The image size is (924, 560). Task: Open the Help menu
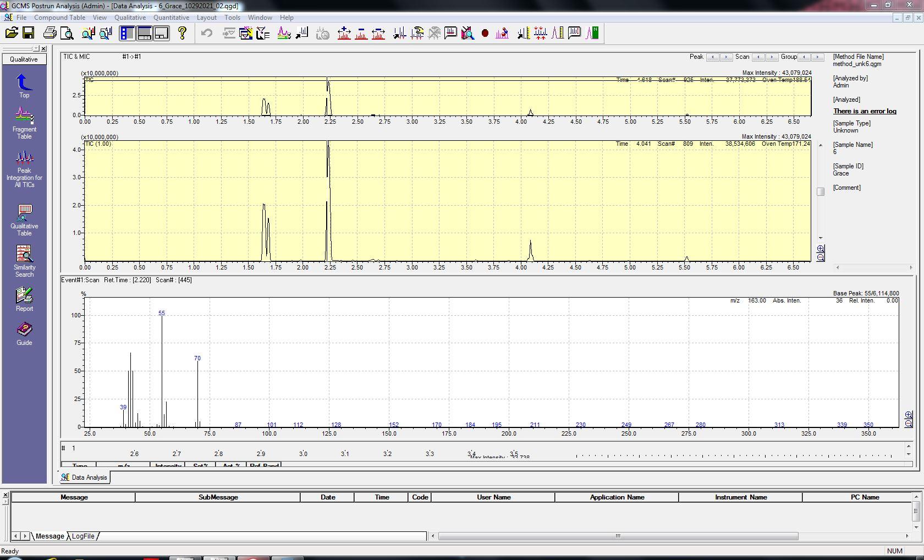tap(287, 18)
